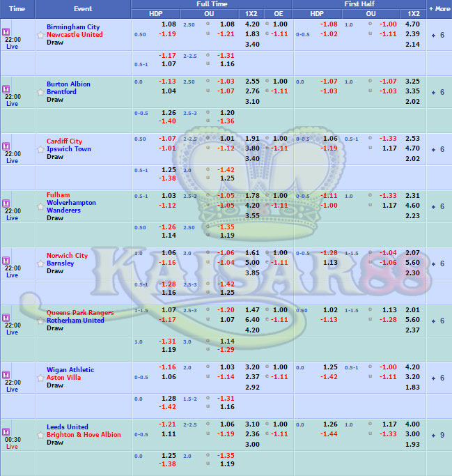
Task: Star the Birmingham City vs Newcastle United match
Action: [40, 35]
